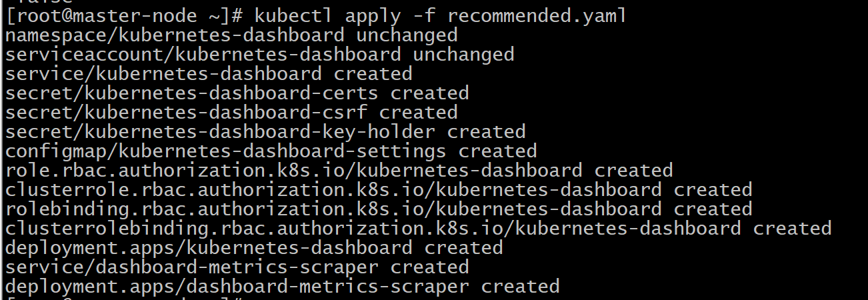868x300 pixels.
Task: Click the word 'unchanged' on namespace line
Action: pos(407,35)
